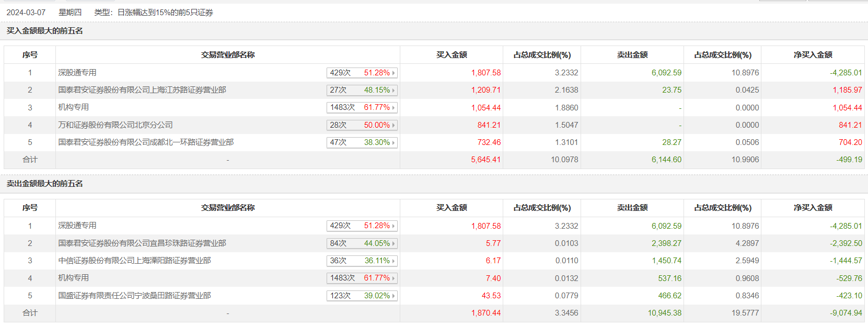Viewport: 868px width, 325px height.
Task: Click 卖出金额最大的前五名 section heading
Action: [44, 184]
